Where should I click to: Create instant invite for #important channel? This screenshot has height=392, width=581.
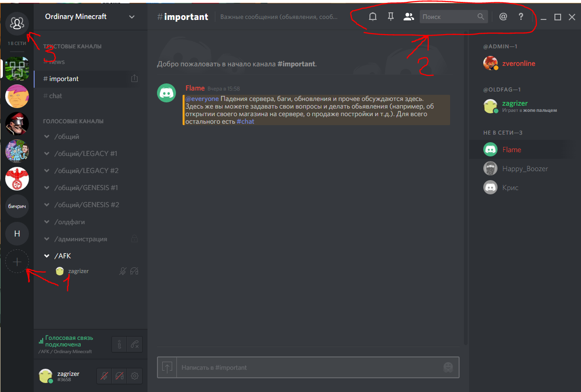click(134, 79)
